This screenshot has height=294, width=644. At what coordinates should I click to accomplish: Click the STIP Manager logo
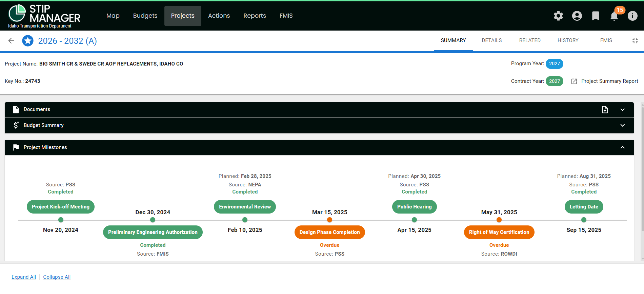44,16
